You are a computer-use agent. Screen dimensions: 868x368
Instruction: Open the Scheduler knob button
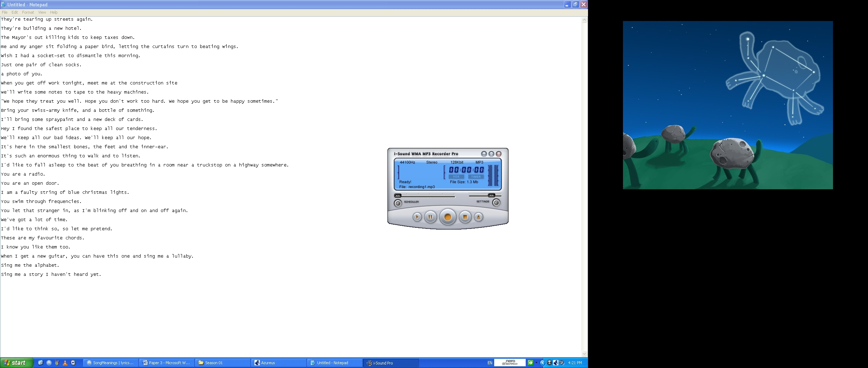click(398, 203)
